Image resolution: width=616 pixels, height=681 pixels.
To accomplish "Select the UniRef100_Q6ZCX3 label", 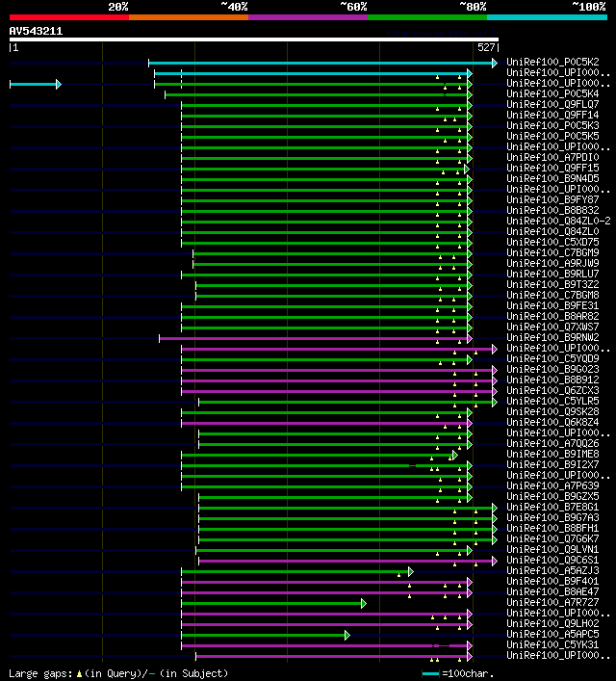I will (552, 390).
